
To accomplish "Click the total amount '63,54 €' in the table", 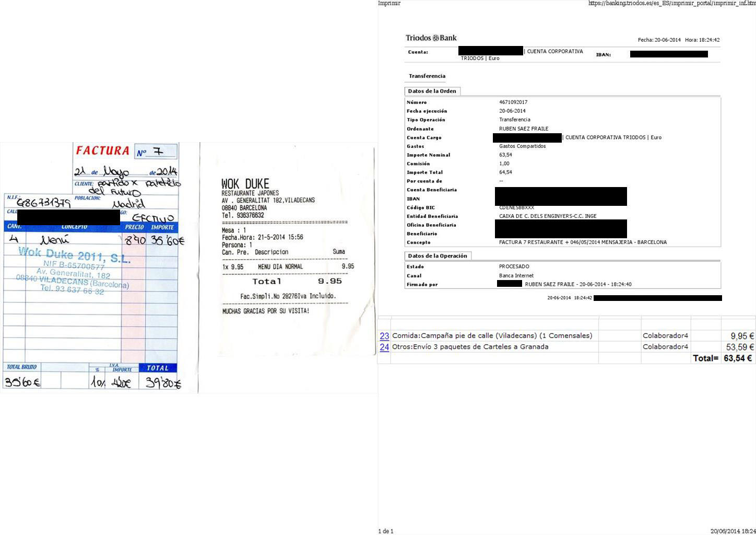I will 738,358.
